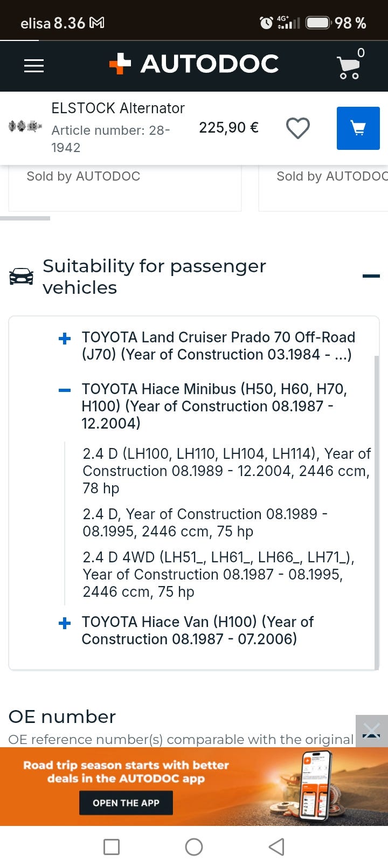Screen dimensions: 388x868
Task: Add alternator to wishlist with heart icon
Action: [x=297, y=128]
